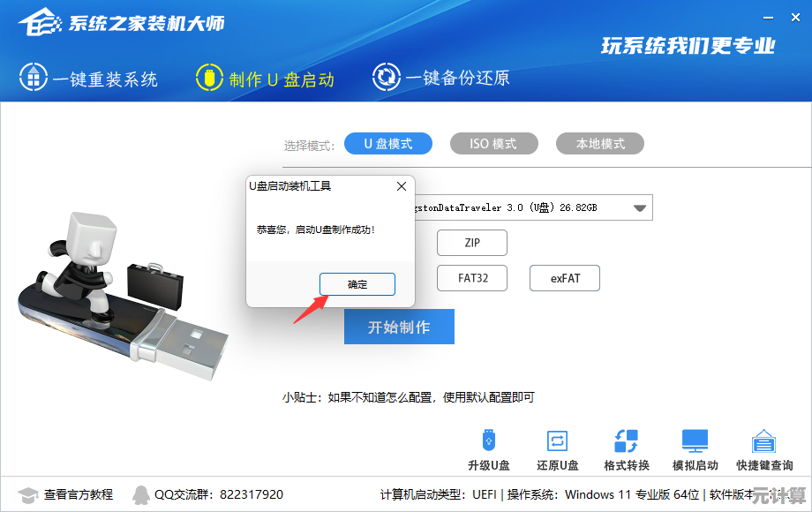The width and height of the screenshot is (812, 512).
Task: Click the app logo in the title bar
Action: click(40, 22)
